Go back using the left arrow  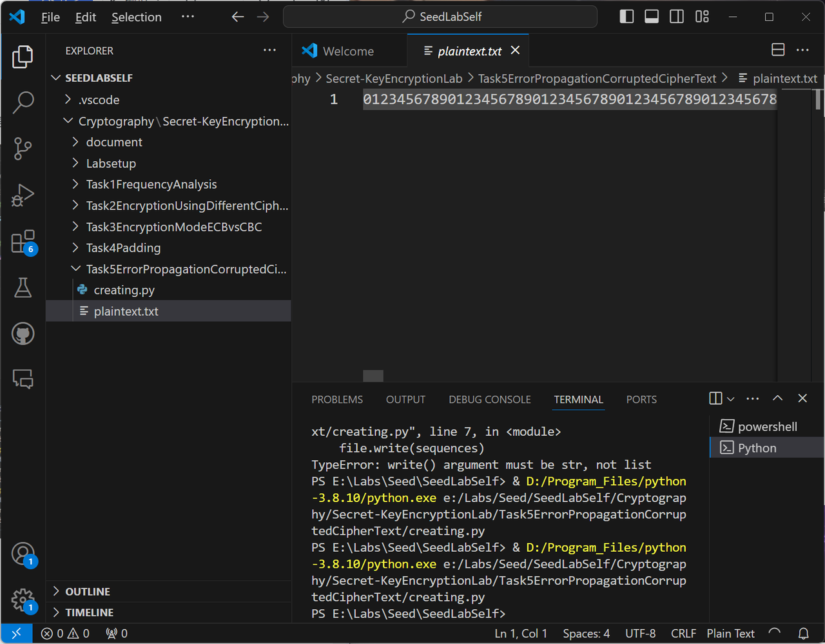pos(238,17)
